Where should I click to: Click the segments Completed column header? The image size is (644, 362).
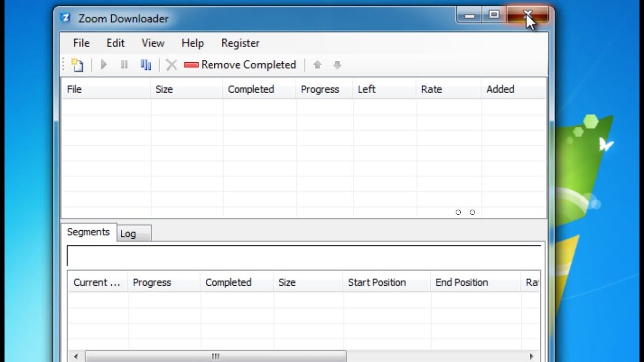[237, 283]
